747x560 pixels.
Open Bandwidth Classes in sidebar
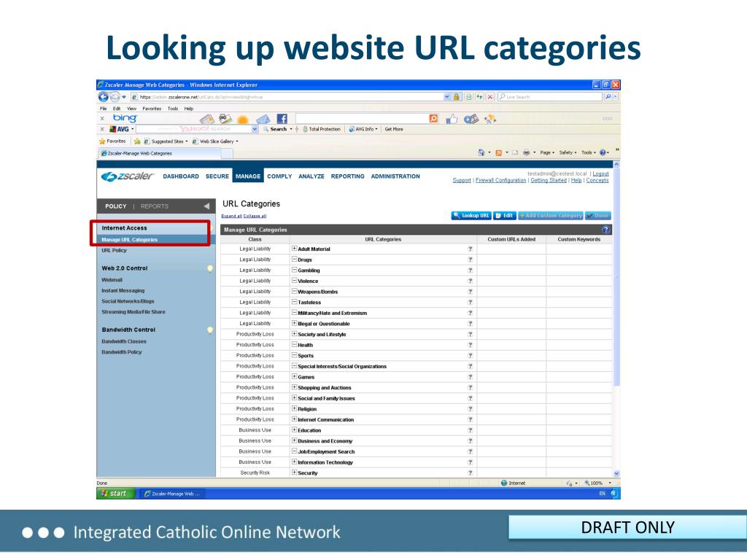pos(124,341)
